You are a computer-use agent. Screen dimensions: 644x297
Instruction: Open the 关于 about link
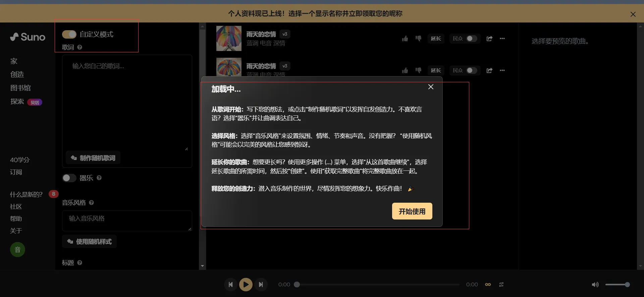coord(16,231)
